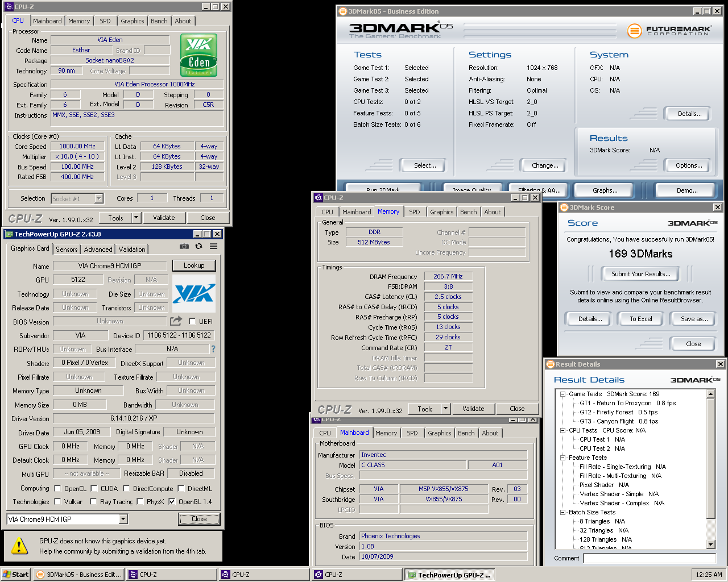This screenshot has height=582, width=728.
Task: Toggle the DirectCompute checkbox
Action: (x=126, y=488)
